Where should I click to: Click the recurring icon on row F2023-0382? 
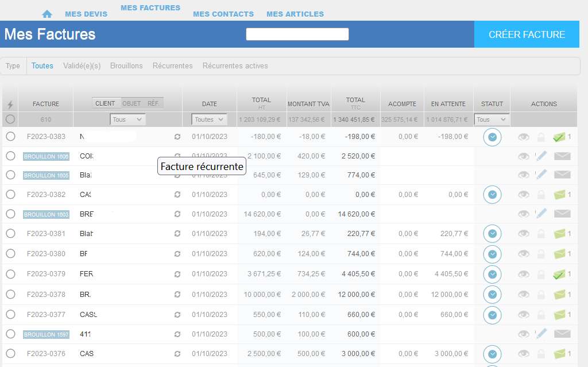(177, 194)
